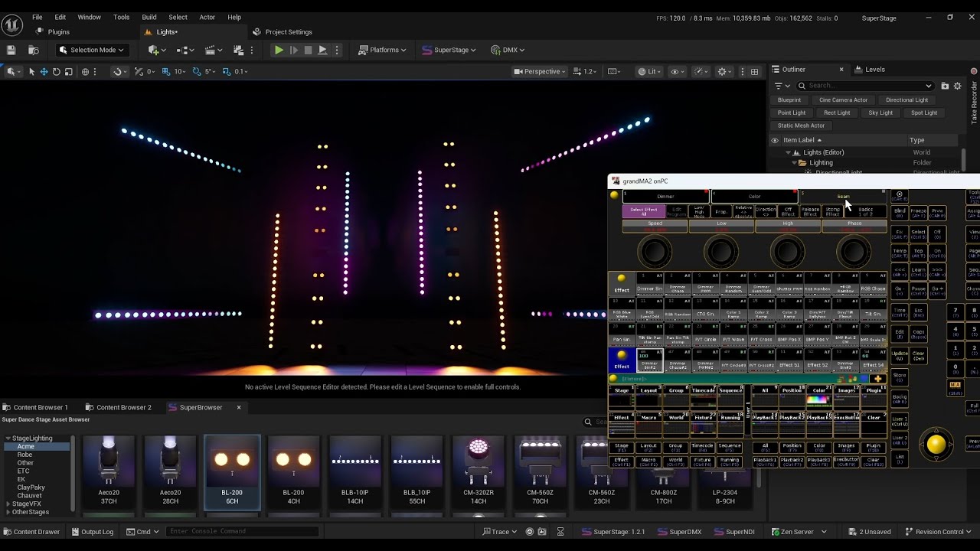
Task: Open the grid snap value 10 dropdown
Action: [x=180, y=71]
